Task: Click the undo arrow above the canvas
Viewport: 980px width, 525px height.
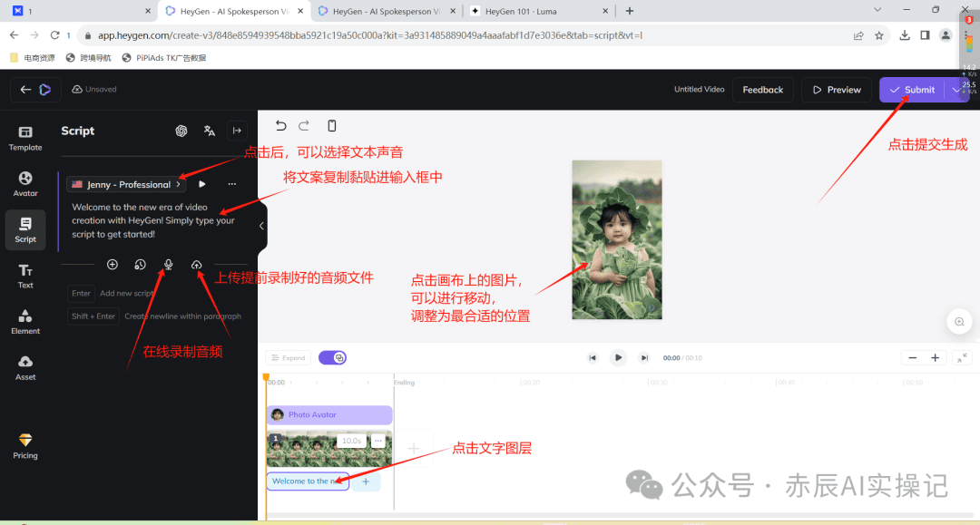Action: point(280,125)
